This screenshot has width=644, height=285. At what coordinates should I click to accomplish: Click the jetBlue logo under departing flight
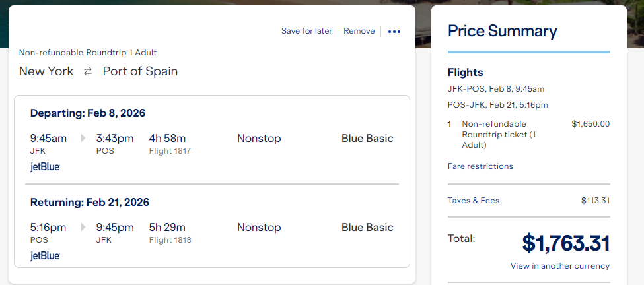pyautogui.click(x=45, y=167)
